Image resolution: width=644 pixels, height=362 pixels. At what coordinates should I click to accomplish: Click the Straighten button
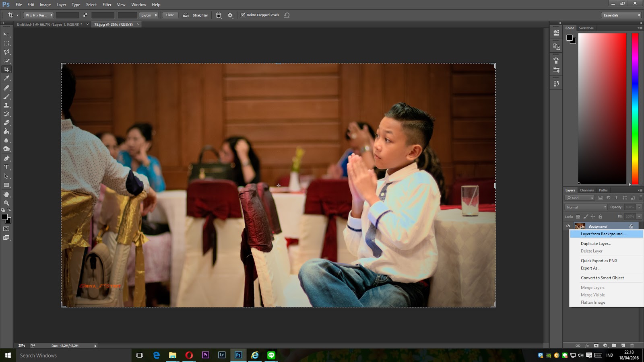196,15
